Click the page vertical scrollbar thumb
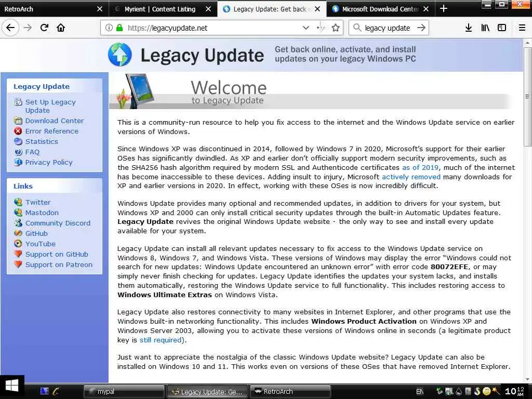The image size is (532, 399). pos(527,97)
